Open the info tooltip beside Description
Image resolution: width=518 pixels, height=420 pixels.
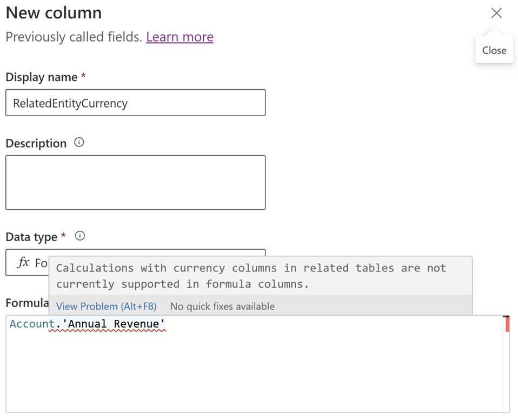tap(79, 142)
